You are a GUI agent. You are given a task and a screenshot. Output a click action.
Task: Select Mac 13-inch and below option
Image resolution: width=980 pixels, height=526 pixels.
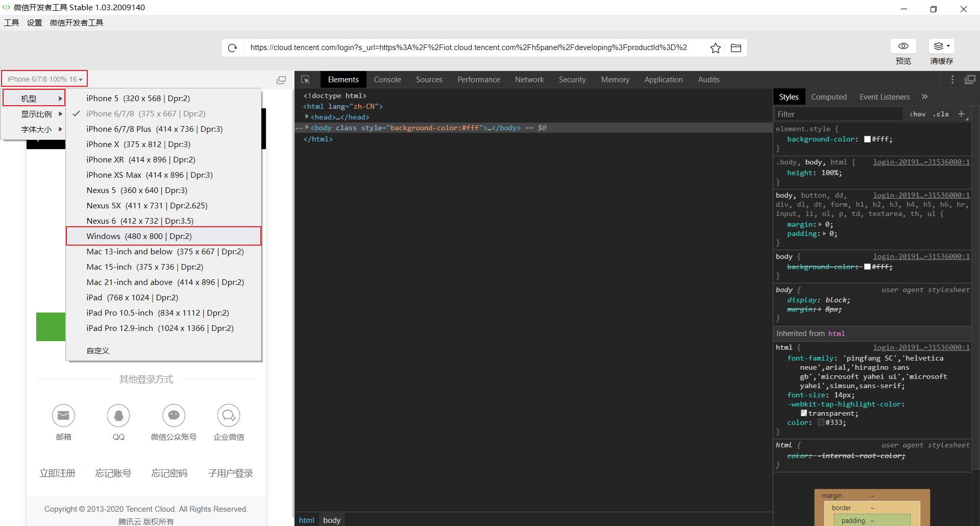pos(163,251)
